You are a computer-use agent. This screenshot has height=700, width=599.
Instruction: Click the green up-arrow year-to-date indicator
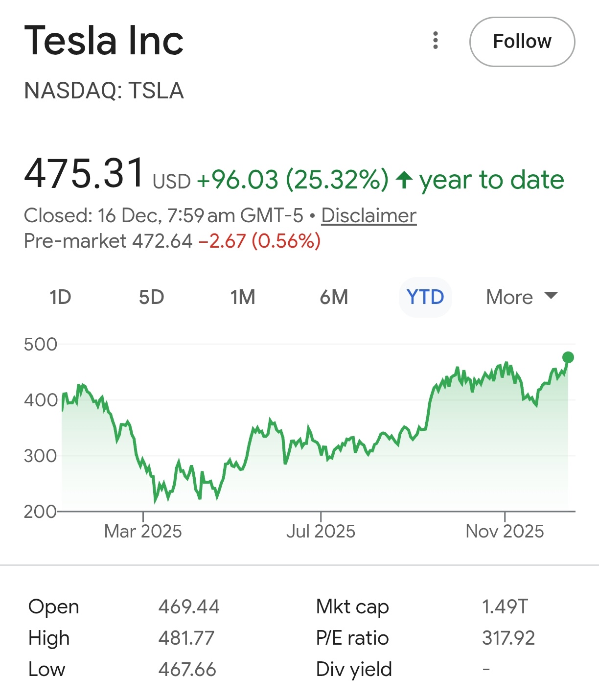pyautogui.click(x=404, y=180)
